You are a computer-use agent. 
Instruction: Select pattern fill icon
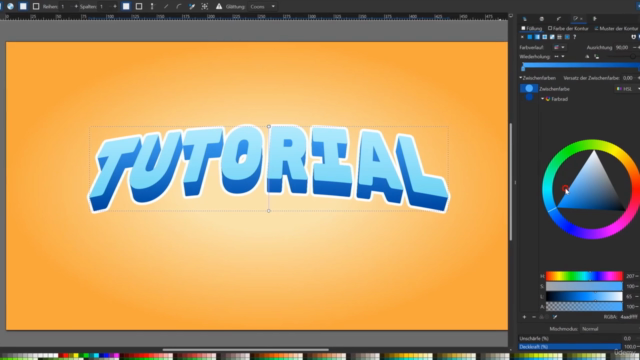pyautogui.click(x=560, y=37)
